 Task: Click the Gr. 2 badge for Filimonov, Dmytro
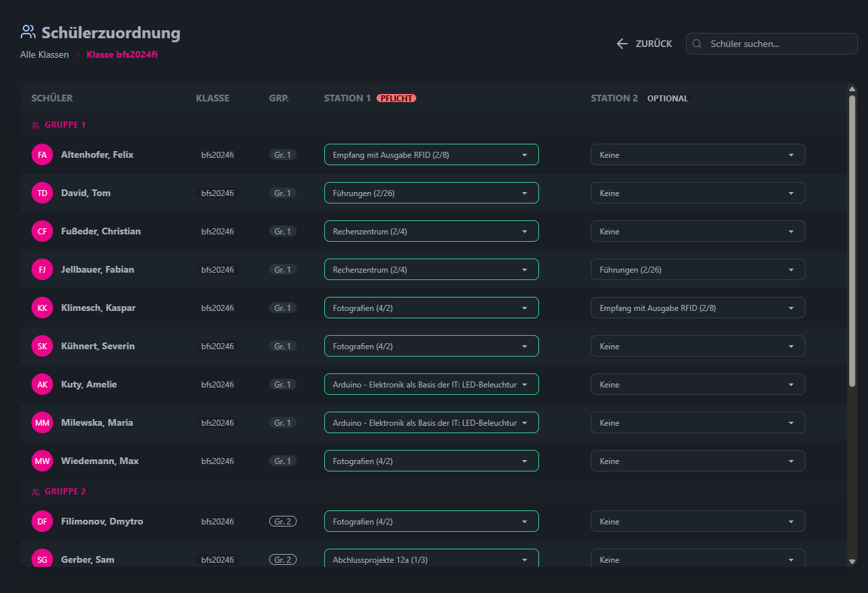click(283, 522)
